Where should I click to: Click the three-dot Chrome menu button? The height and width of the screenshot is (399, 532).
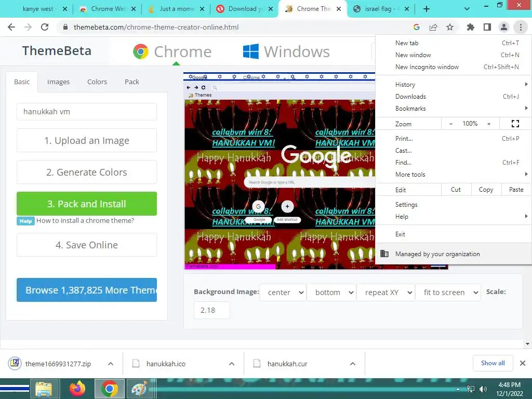click(521, 27)
